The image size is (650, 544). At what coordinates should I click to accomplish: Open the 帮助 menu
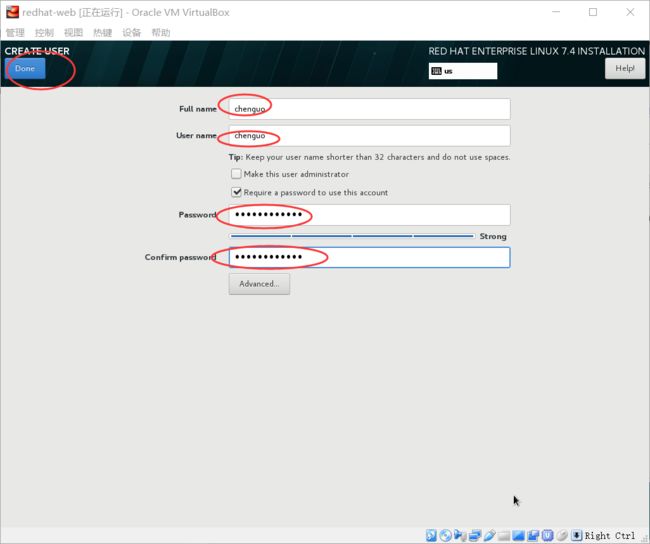(161, 33)
